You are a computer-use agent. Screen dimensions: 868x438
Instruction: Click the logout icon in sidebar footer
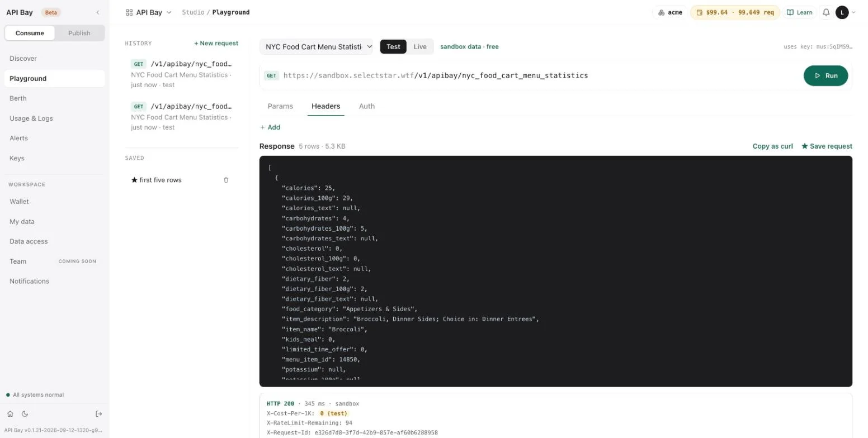[x=99, y=414]
